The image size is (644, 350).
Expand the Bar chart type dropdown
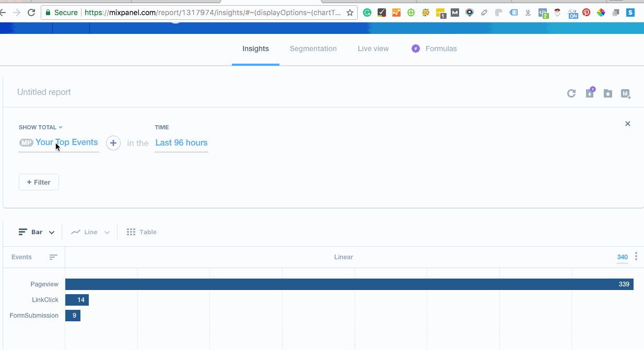[51, 233]
